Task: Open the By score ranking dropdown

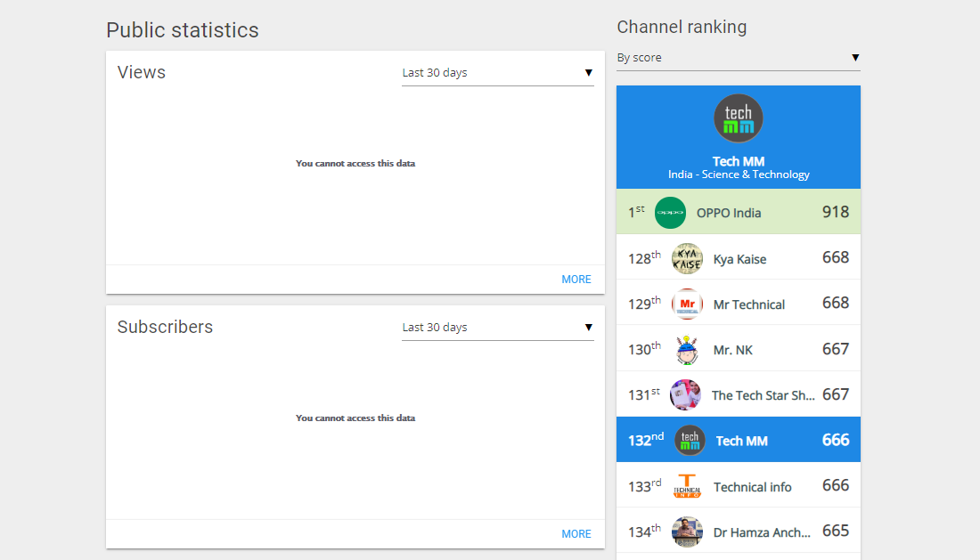Action: (739, 58)
